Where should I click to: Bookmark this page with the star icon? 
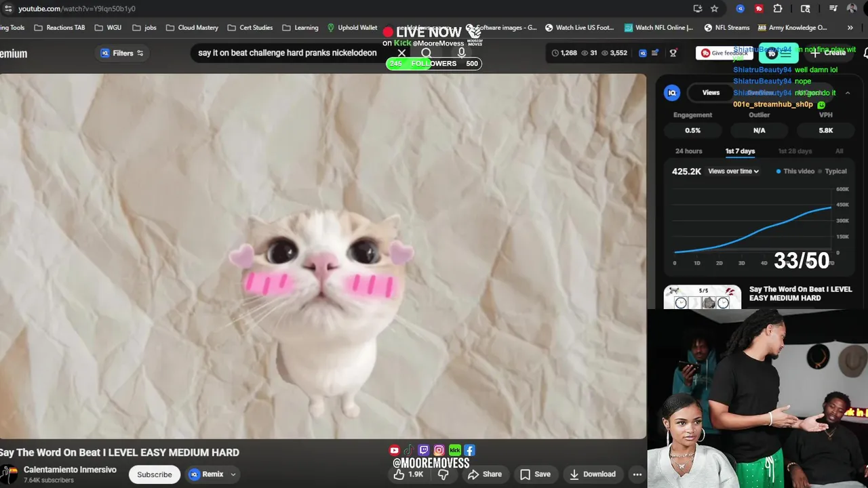(714, 9)
